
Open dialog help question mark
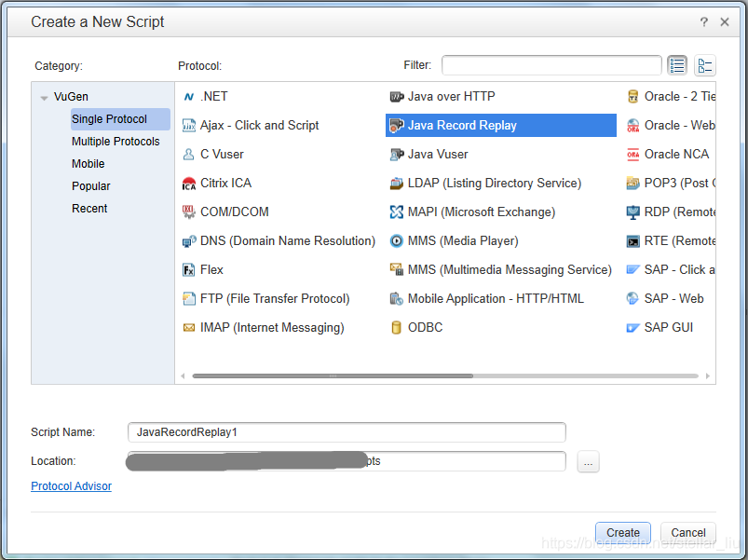[703, 22]
